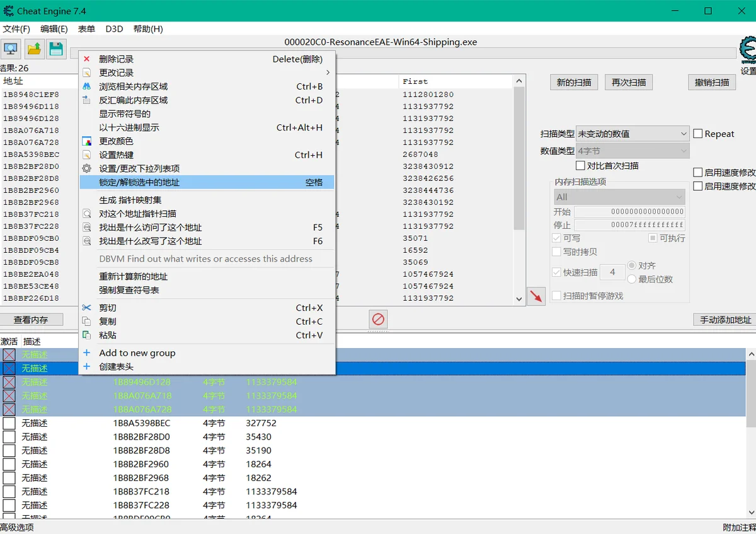Choose 生成 指针映射集 in context menu
The height and width of the screenshot is (534, 756).
[x=207, y=200]
